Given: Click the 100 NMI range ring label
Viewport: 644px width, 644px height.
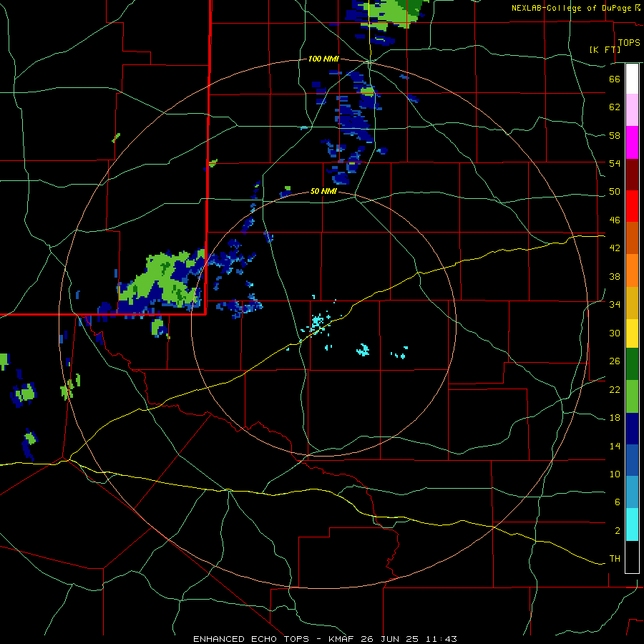Looking at the screenshot, I should tap(323, 59).
